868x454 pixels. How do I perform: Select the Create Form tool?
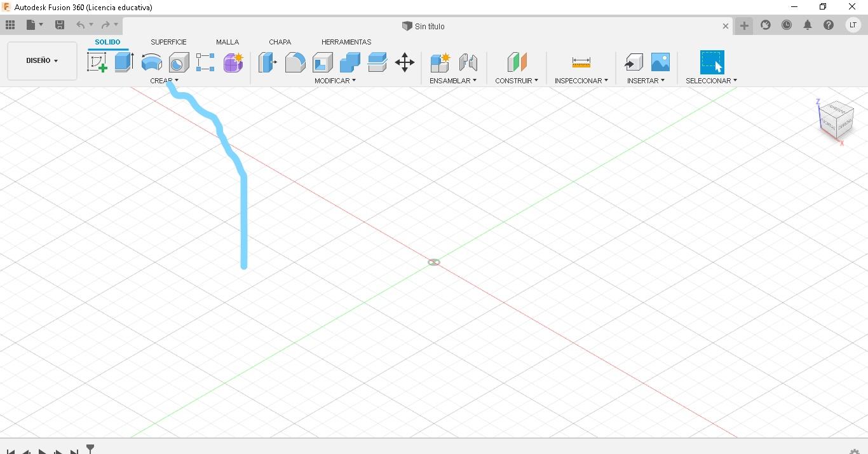point(233,62)
